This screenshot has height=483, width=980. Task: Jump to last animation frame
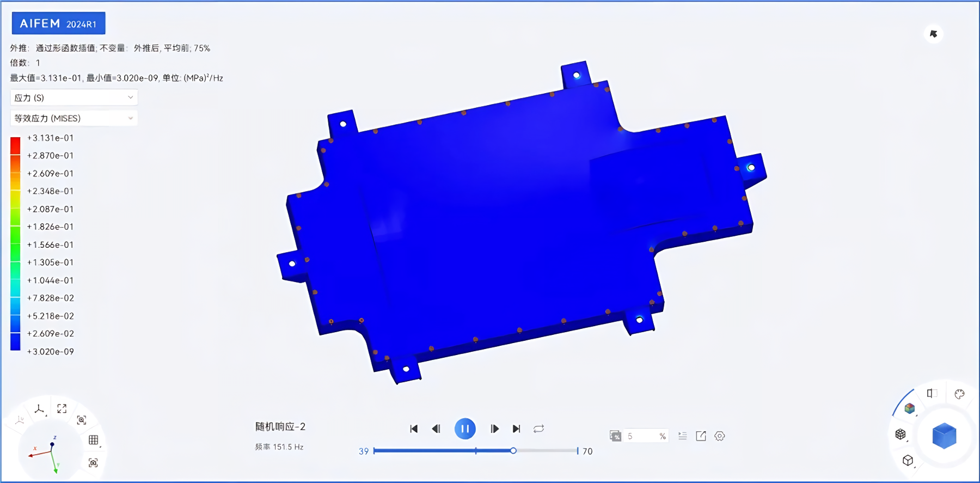click(x=517, y=429)
